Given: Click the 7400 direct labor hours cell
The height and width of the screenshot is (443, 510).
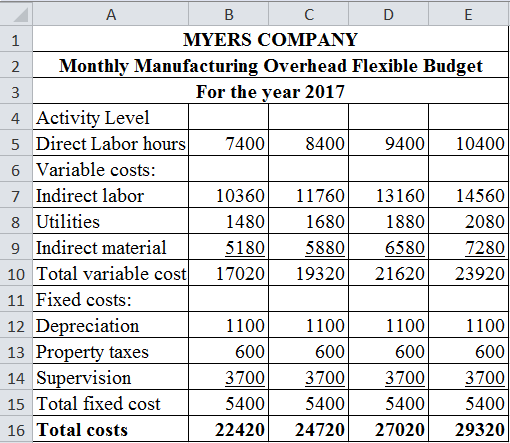Looking at the screenshot, I should (229, 143).
